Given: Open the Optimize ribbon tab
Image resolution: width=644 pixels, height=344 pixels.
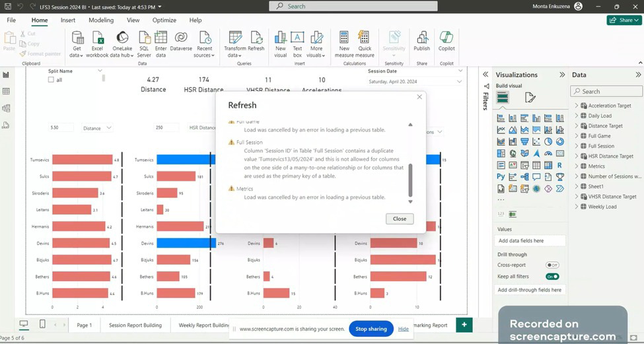Looking at the screenshot, I should coord(164,20).
